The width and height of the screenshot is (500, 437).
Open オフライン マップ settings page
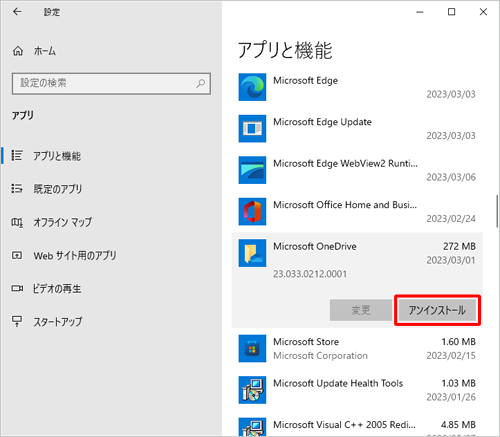(63, 222)
